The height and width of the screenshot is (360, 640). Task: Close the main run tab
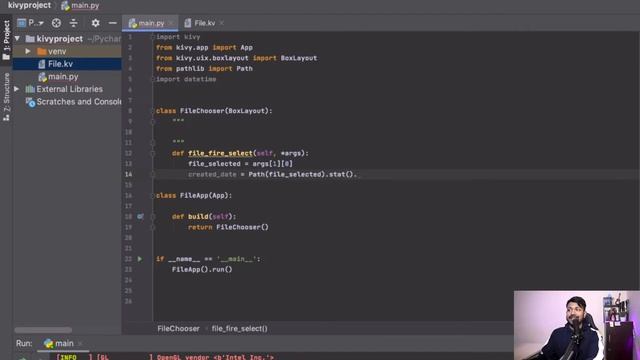(x=80, y=344)
